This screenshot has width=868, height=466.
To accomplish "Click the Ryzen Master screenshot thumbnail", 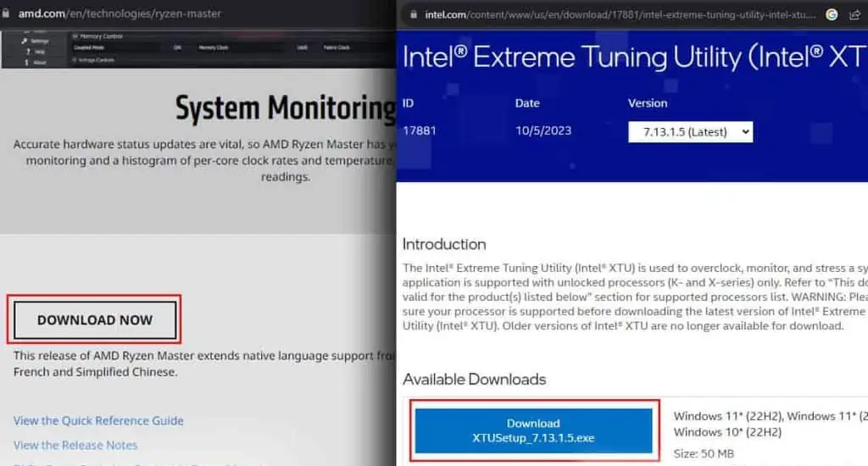I will 198,49.
